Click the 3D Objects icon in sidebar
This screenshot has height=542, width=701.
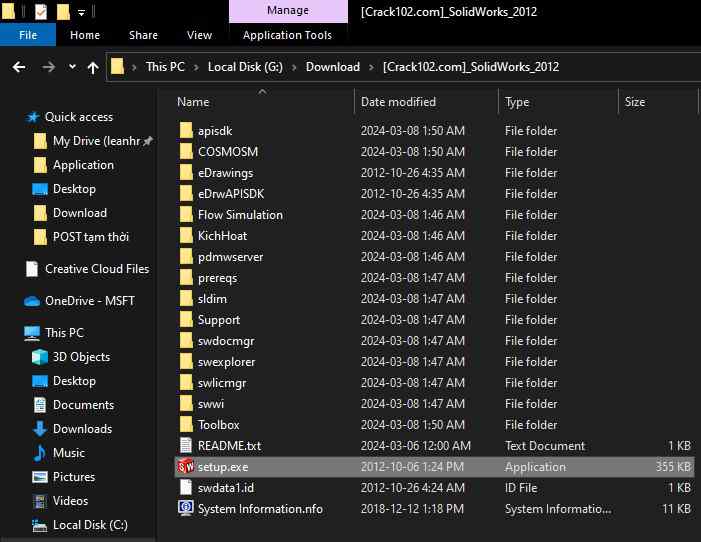point(40,357)
